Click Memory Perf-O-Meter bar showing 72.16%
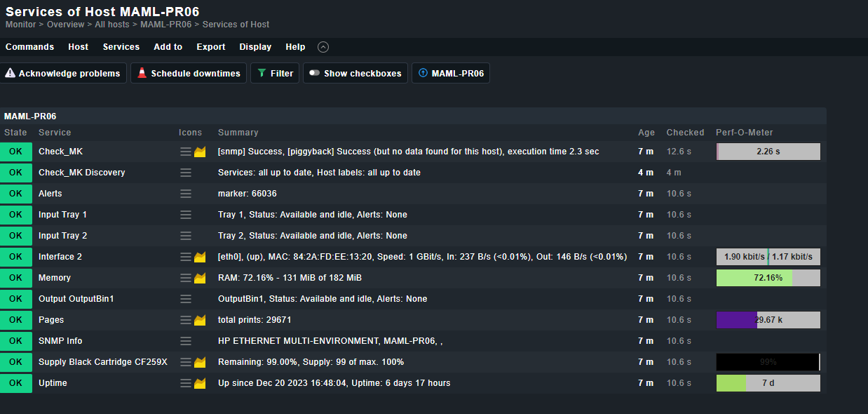 [x=768, y=278]
